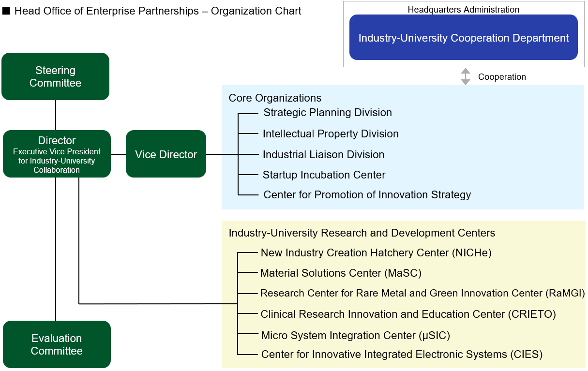Click 'Executive Vice President' subtitle in Director box
588x371 pixels.
point(57,152)
